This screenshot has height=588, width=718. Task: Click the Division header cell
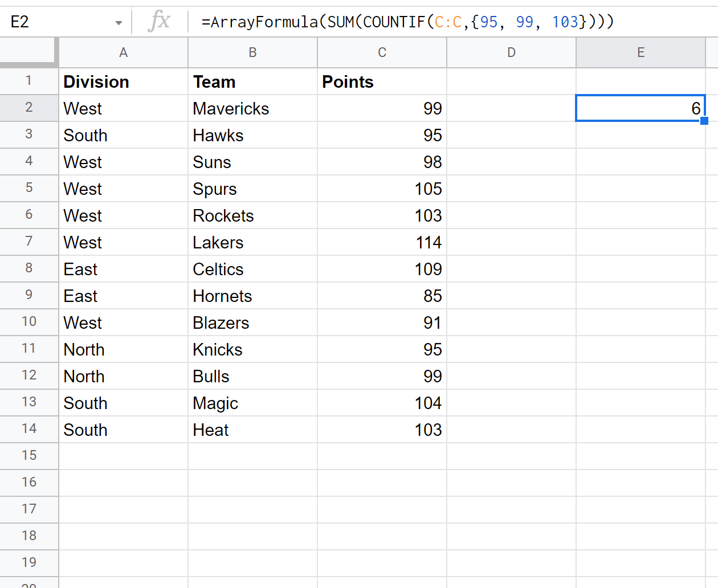(123, 82)
